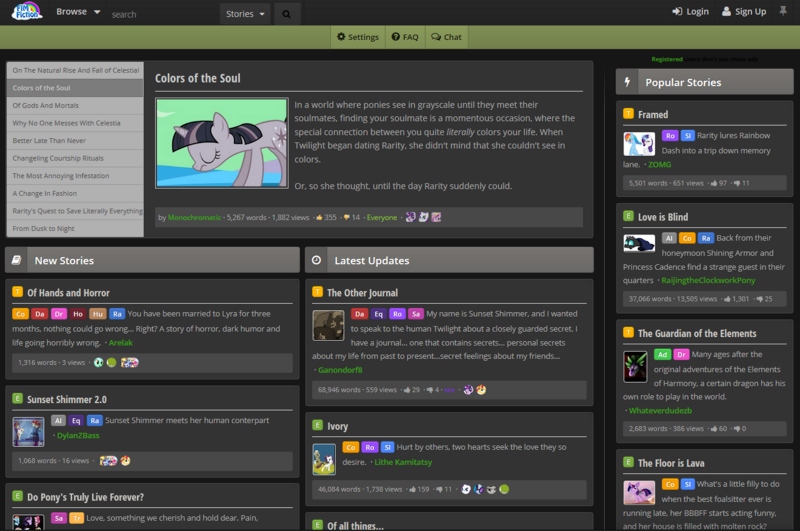Click the Al tag on Sunset Shimmer 2.0
Image resolution: width=800 pixels, height=531 pixels.
click(x=58, y=420)
